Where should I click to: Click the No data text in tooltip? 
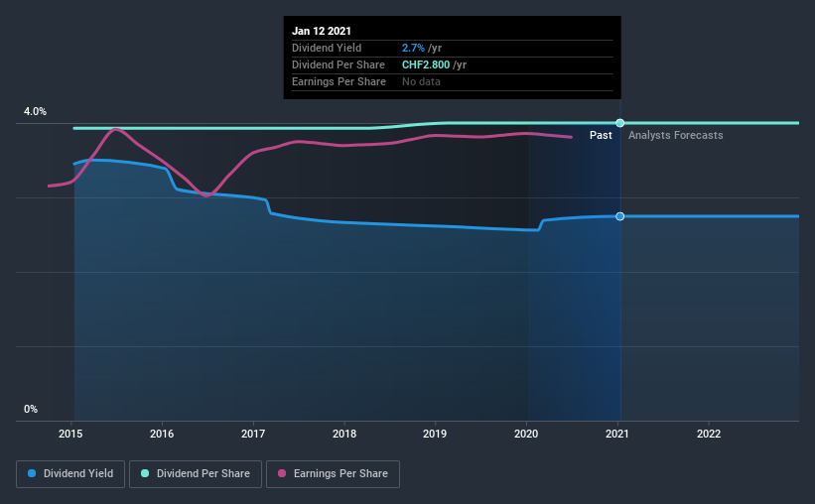click(x=421, y=81)
